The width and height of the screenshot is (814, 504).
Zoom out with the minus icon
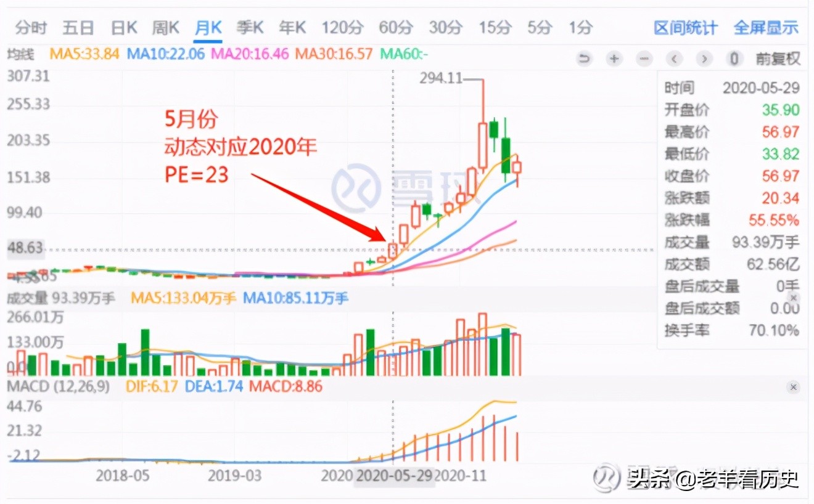pyautogui.click(x=644, y=59)
